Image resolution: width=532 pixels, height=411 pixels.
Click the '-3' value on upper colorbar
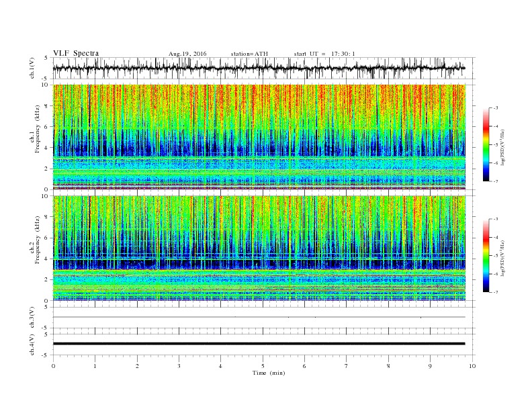495,108
